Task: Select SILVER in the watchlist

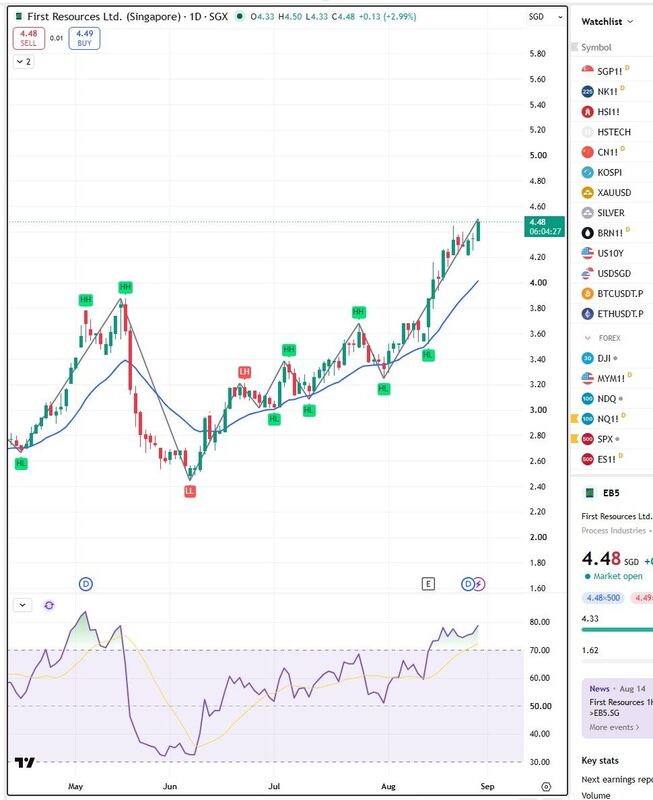Action: [x=612, y=213]
